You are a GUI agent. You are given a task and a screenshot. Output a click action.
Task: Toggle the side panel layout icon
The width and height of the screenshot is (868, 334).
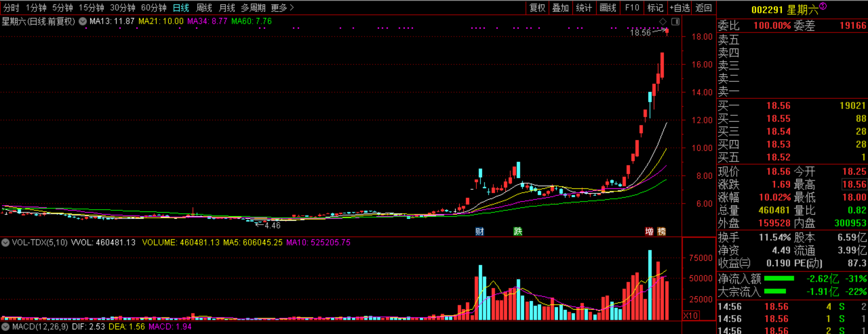(675, 21)
